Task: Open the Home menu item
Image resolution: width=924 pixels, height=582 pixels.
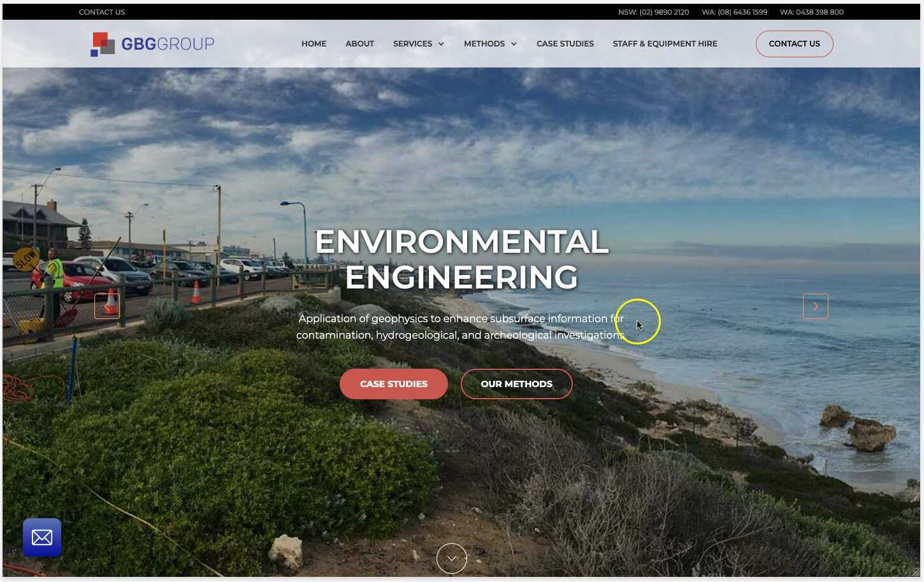Action: 314,44
